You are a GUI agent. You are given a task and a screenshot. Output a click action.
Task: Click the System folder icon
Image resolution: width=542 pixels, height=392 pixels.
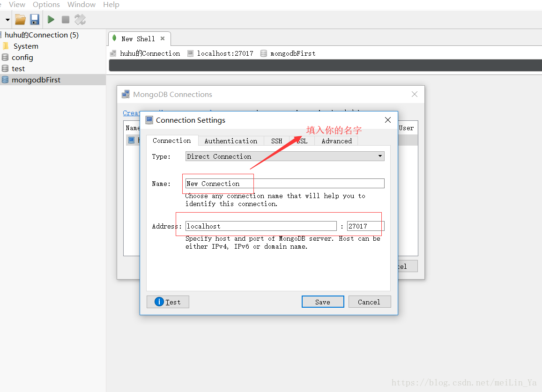pos(6,46)
